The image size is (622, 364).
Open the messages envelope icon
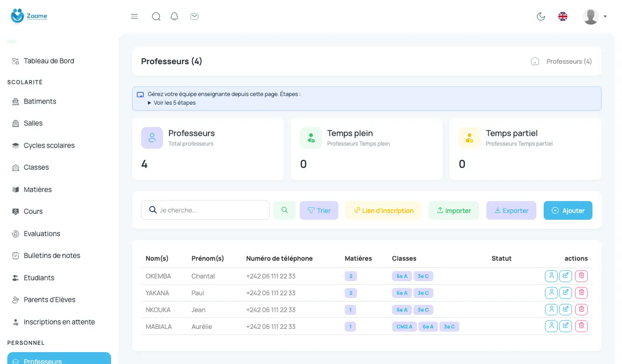pos(194,17)
